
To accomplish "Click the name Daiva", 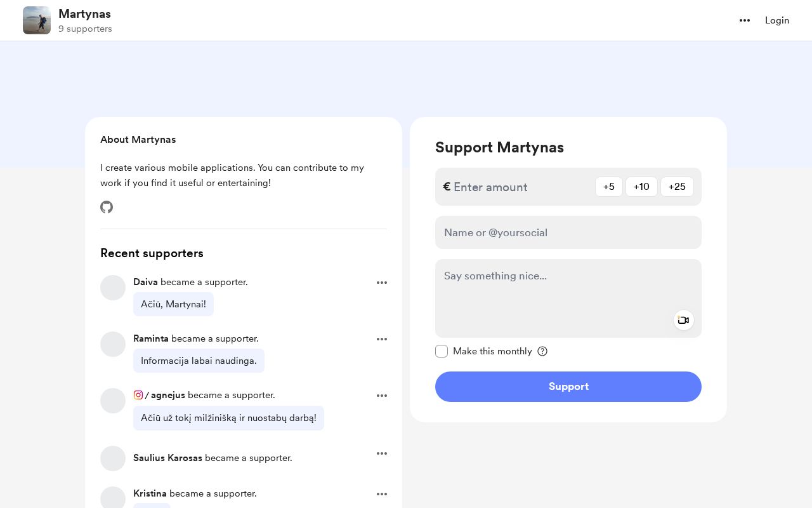I will click(145, 282).
